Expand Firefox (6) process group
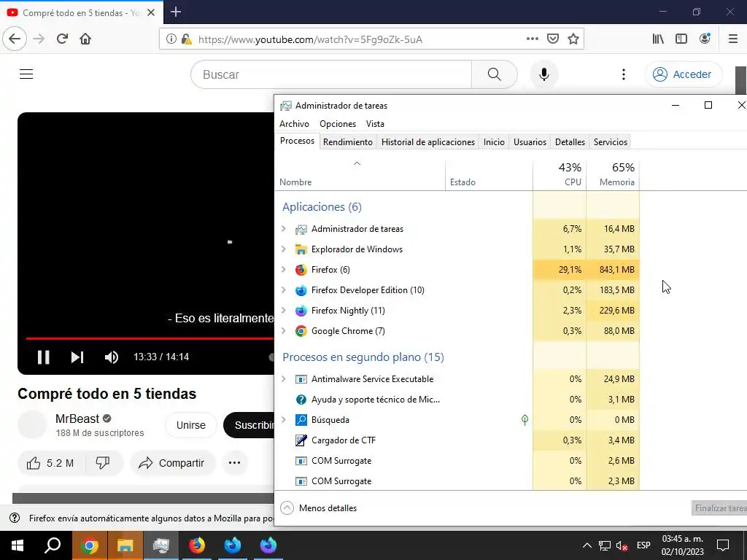747x560 pixels. (284, 270)
